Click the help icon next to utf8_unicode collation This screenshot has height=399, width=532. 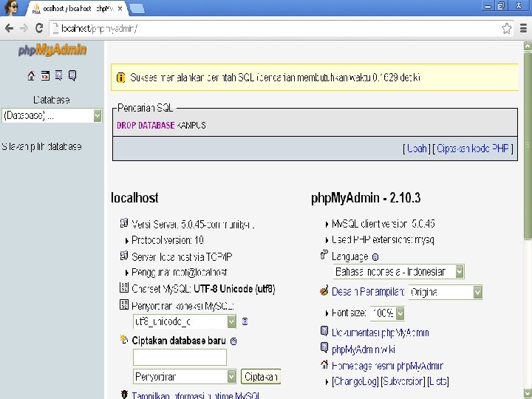245,321
